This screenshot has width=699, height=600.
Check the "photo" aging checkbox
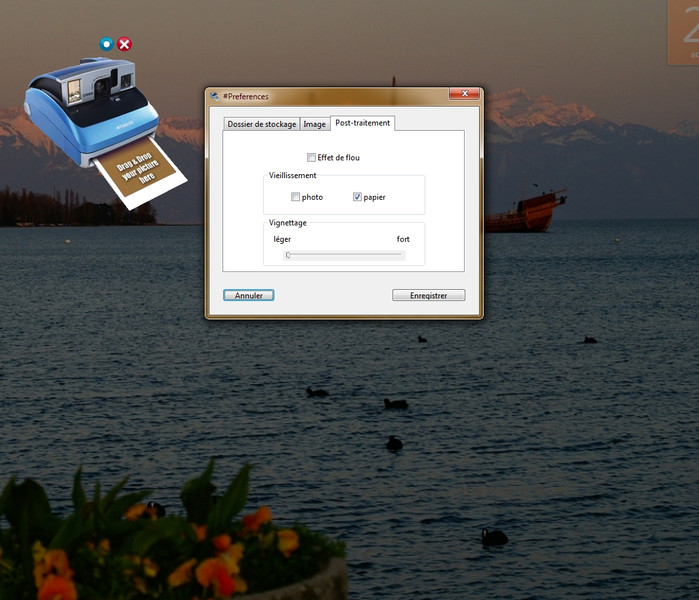[x=295, y=197]
